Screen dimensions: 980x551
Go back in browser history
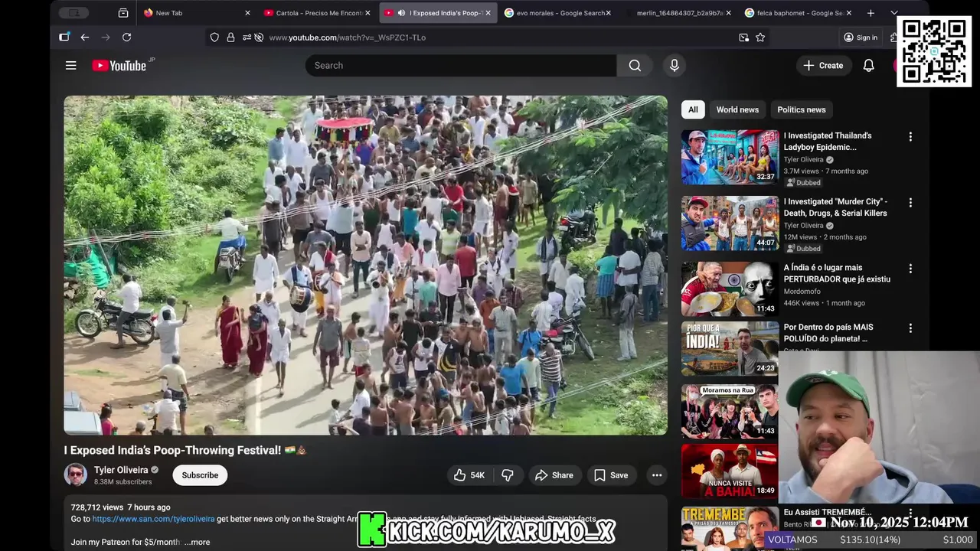click(x=84, y=37)
